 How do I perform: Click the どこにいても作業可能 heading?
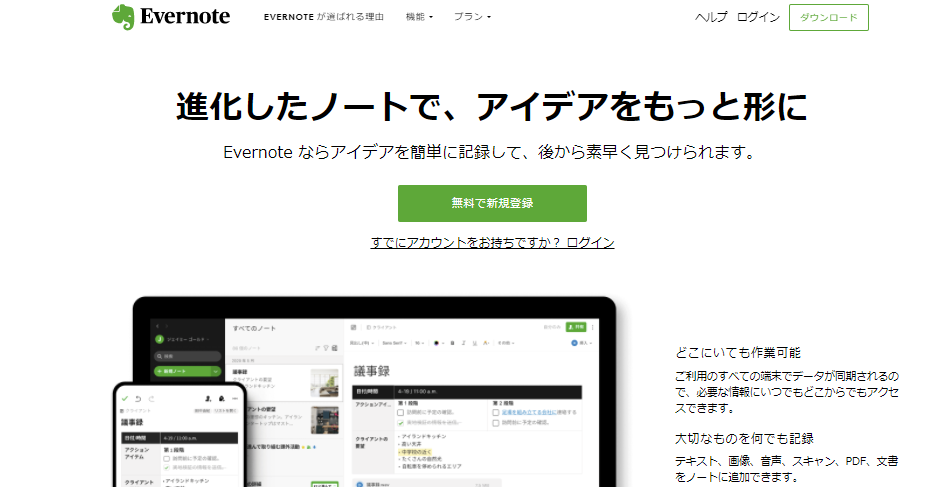(738, 353)
